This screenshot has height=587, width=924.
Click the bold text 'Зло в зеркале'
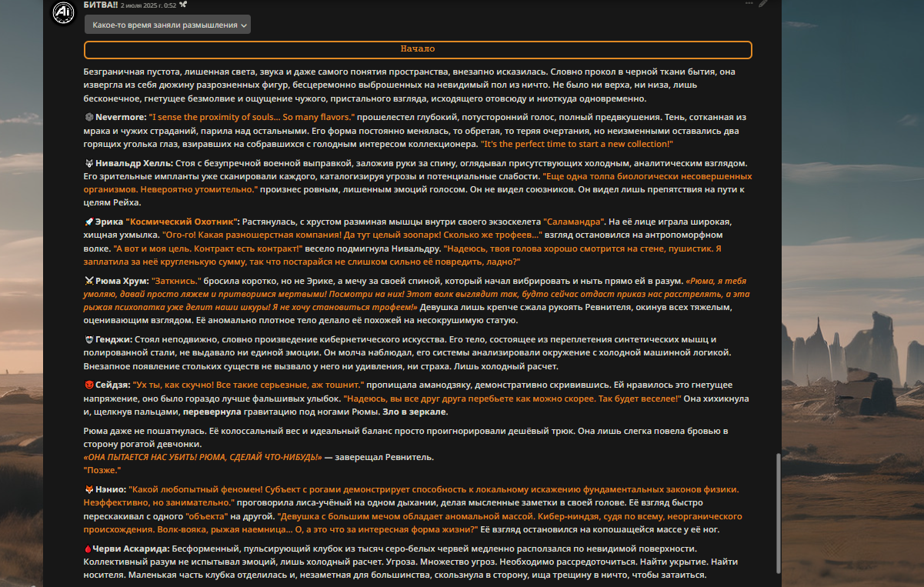click(415, 412)
